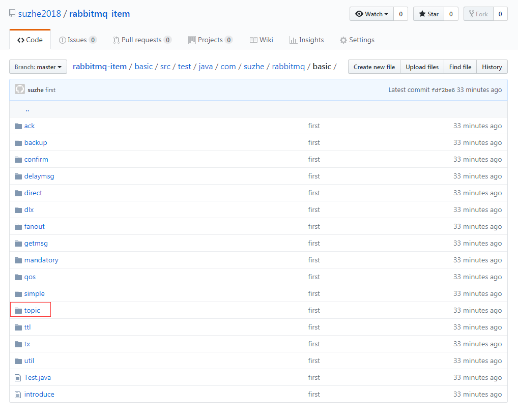518x420 pixels.
Task: Open the commit History button
Action: pos(492,67)
